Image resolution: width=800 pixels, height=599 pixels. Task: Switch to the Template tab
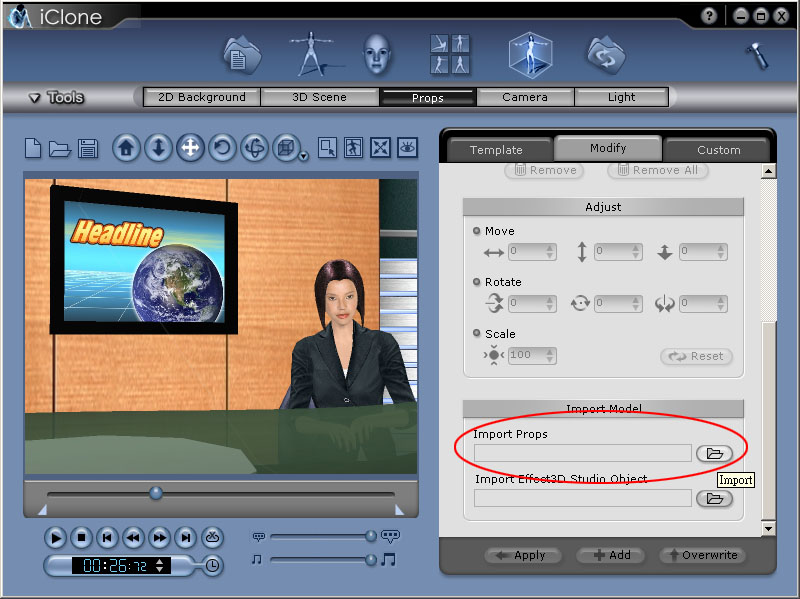pos(497,148)
